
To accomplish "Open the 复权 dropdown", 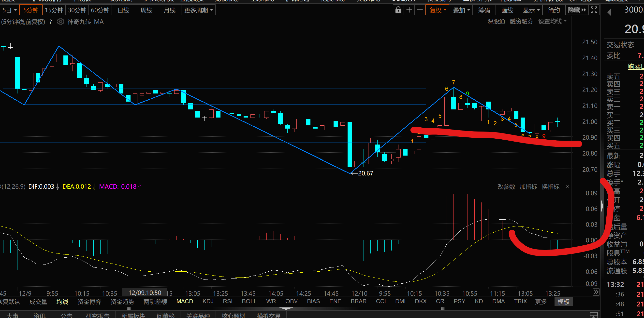I will pos(438,10).
